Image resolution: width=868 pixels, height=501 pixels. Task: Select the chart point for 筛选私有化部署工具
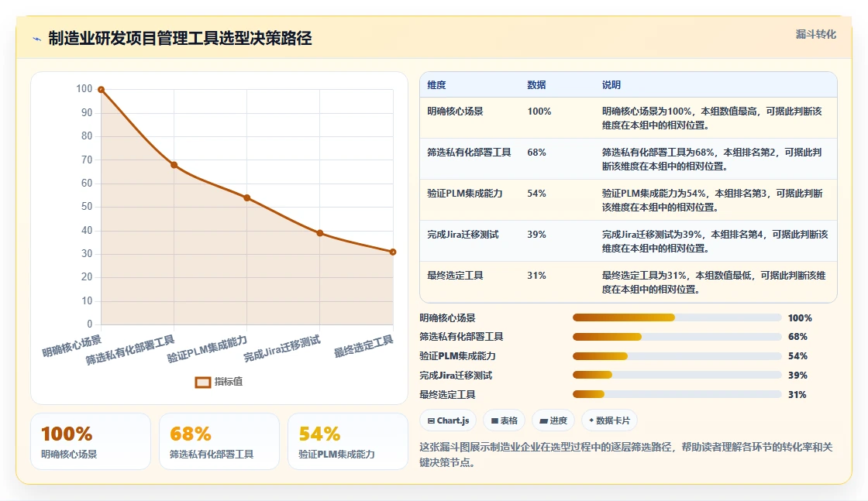pos(174,165)
